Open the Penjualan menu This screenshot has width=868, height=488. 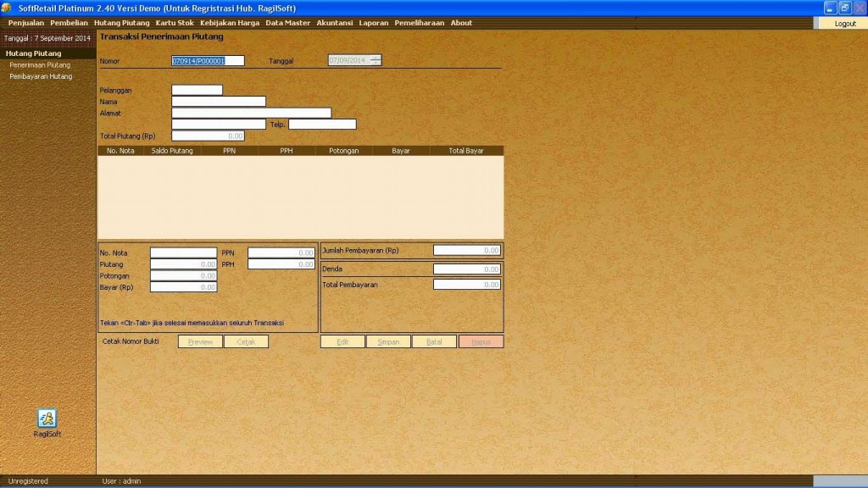click(25, 23)
